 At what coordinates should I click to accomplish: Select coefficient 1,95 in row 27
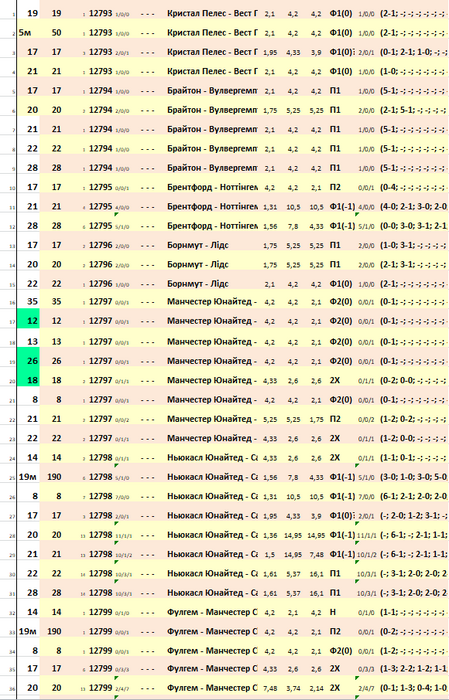coord(270,516)
